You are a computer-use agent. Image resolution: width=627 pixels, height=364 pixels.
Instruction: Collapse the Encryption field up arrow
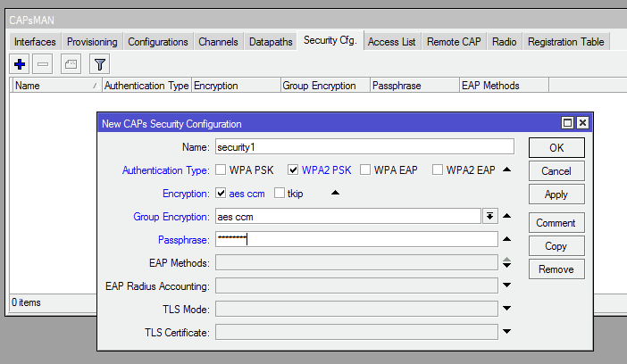336,193
